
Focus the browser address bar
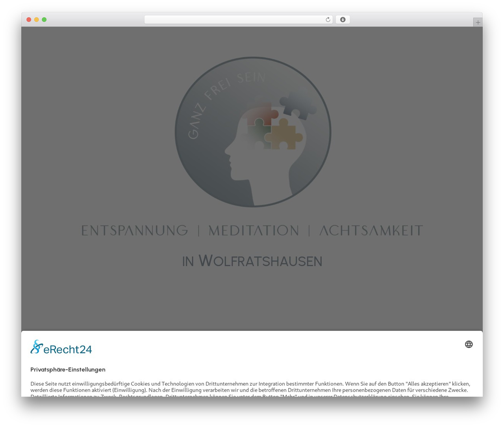[x=238, y=20]
